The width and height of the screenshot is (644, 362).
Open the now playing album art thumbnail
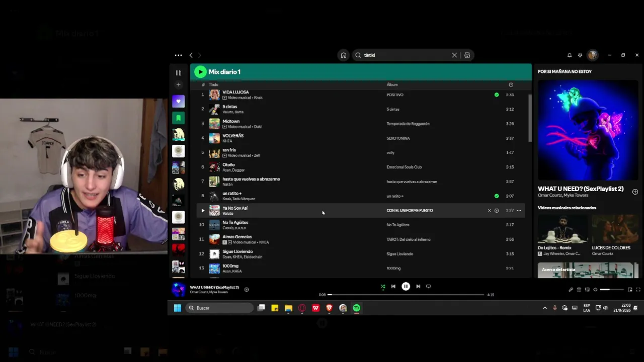point(178,290)
